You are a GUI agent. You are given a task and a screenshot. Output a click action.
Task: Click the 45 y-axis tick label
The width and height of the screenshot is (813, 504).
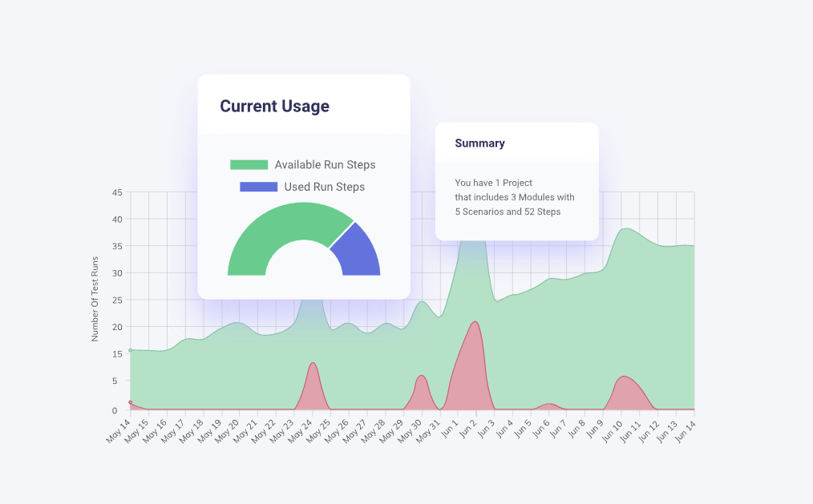tap(117, 192)
